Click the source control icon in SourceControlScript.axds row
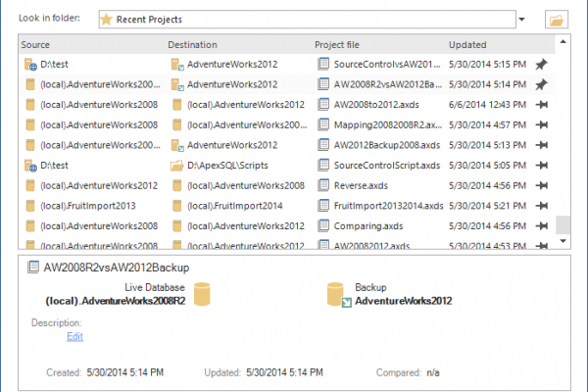588x392 pixels. click(30, 166)
